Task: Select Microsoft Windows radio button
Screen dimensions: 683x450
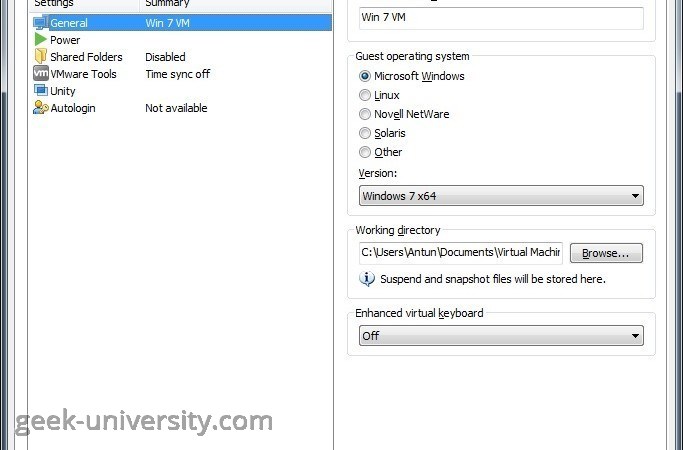Action: tap(365, 76)
